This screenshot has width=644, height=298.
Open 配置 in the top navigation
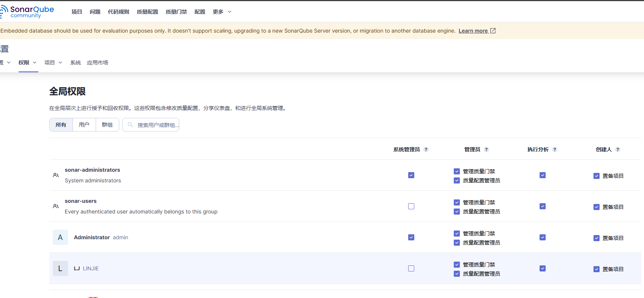200,12
